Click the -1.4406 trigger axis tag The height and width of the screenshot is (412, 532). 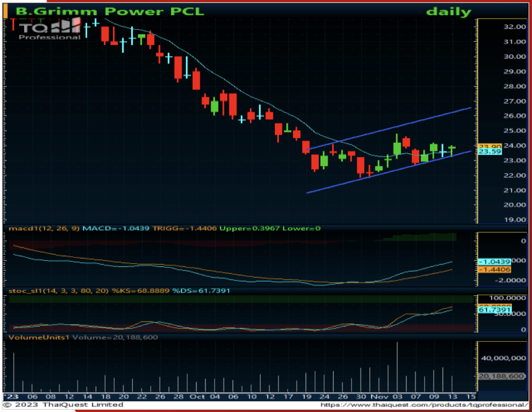coord(494,269)
